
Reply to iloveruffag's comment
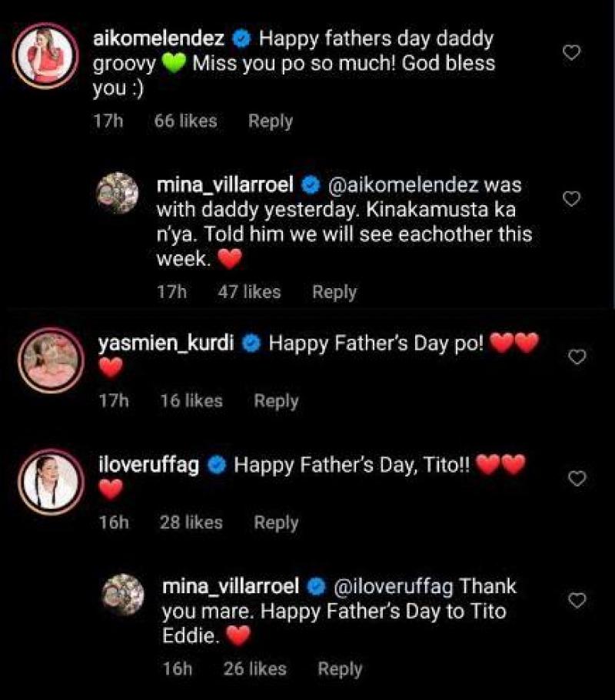(x=276, y=523)
